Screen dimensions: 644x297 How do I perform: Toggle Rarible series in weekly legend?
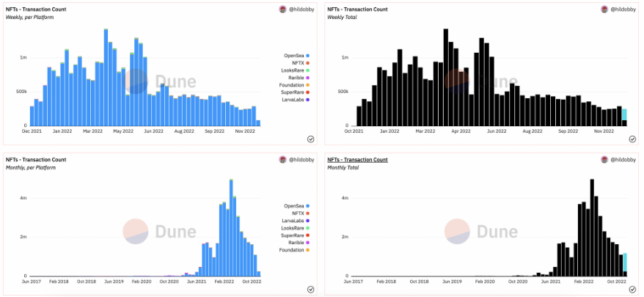click(x=299, y=78)
